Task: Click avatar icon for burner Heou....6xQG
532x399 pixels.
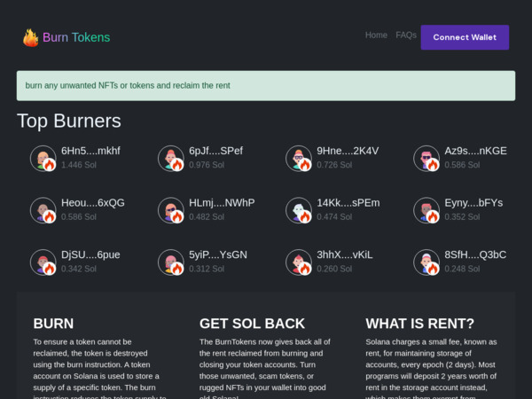Action: 43,210
